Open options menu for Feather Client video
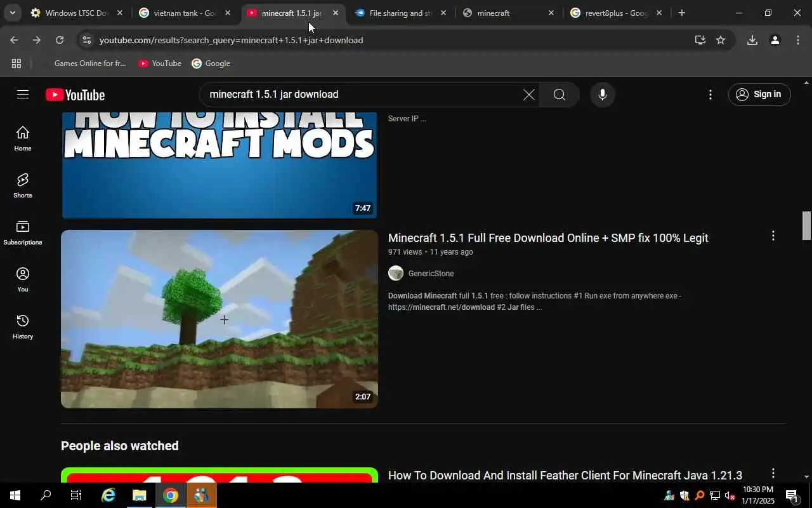This screenshot has height=508, width=812. [773, 474]
